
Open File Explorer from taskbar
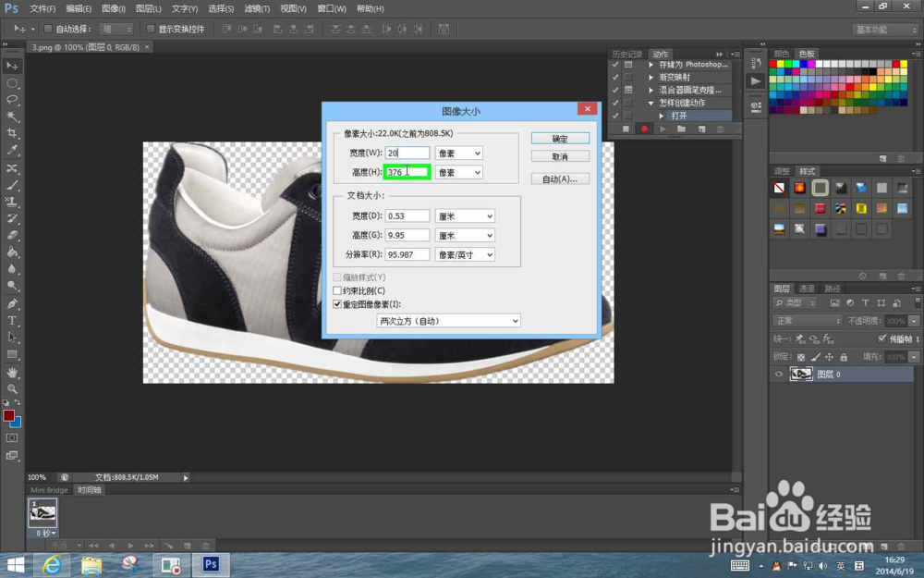click(x=91, y=564)
